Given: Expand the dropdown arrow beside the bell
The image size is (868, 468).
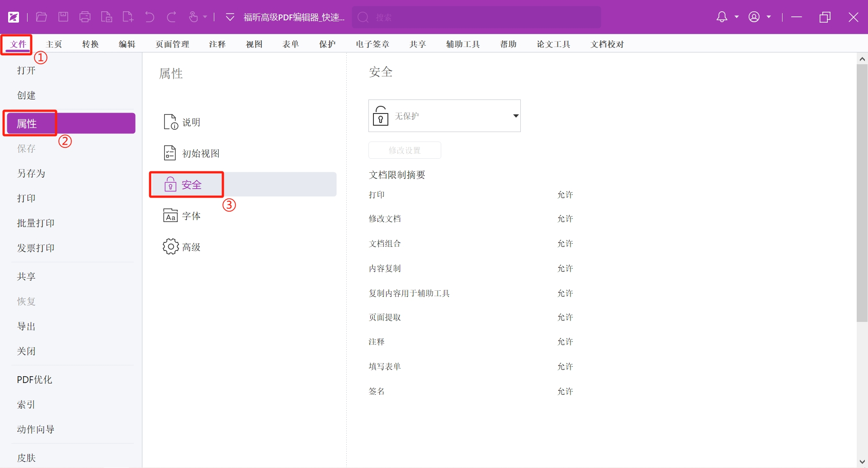Looking at the screenshot, I should tap(737, 17).
